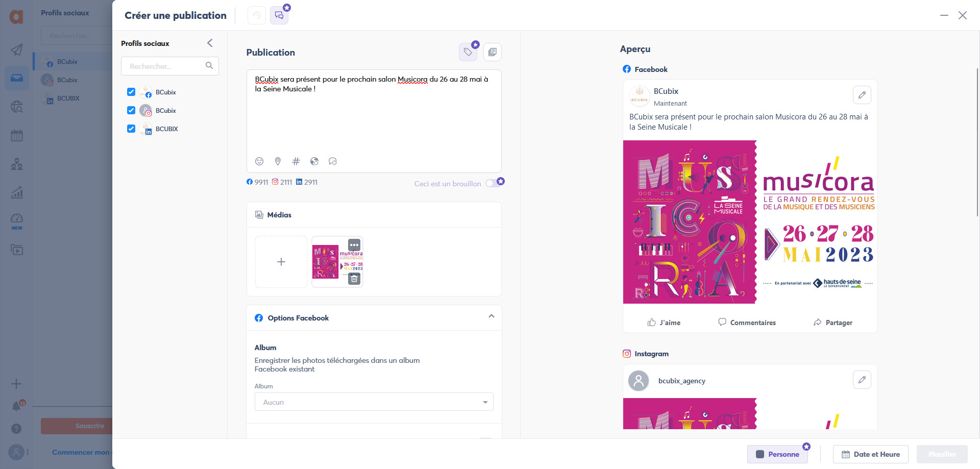Click the app logo at top-left
The image size is (980, 469).
[16, 17]
